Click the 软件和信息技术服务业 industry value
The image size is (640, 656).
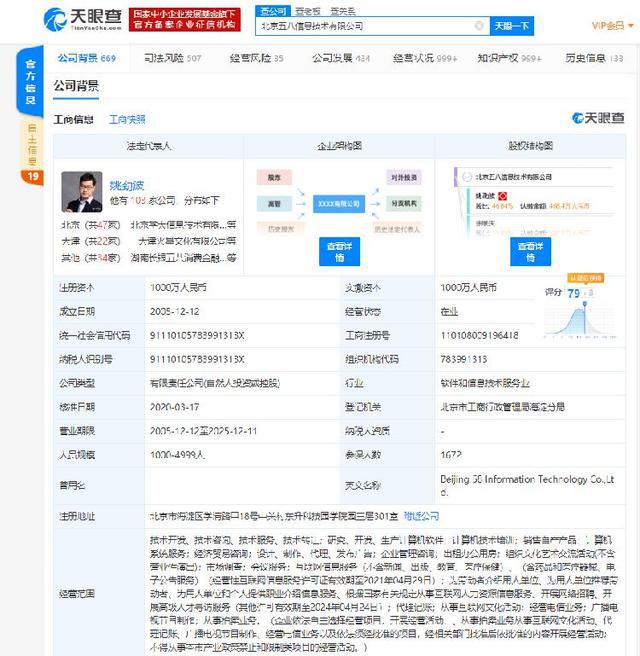[485, 383]
